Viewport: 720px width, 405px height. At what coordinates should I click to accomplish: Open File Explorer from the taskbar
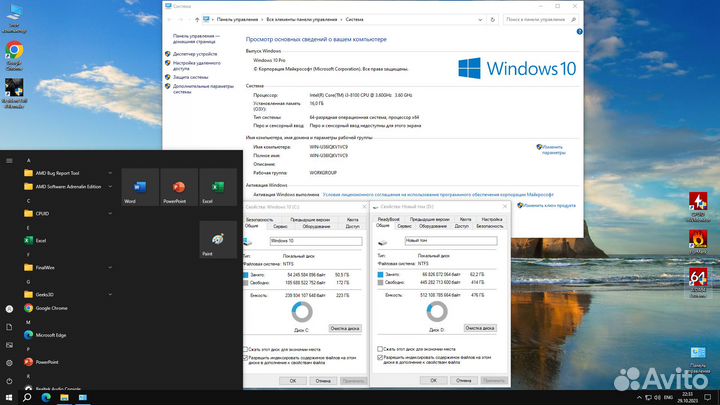tap(64, 397)
